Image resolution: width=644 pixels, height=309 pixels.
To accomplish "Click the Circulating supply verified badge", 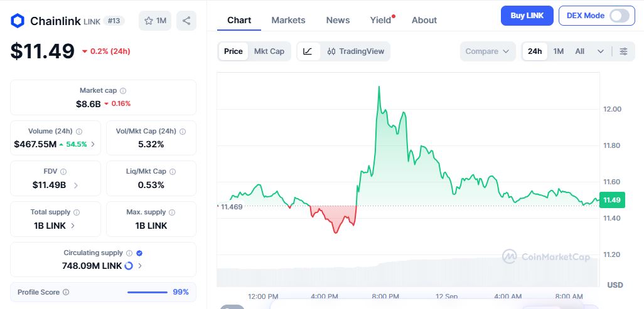I will [x=139, y=253].
